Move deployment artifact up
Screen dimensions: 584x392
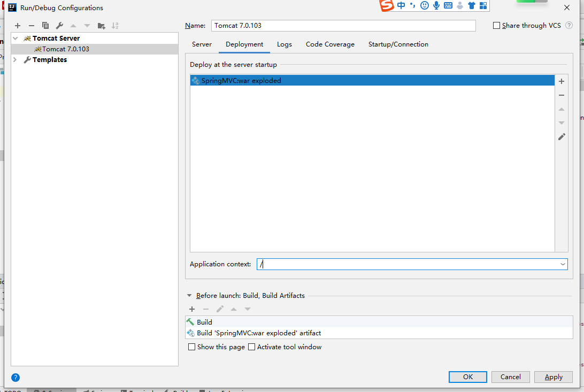pyautogui.click(x=562, y=109)
